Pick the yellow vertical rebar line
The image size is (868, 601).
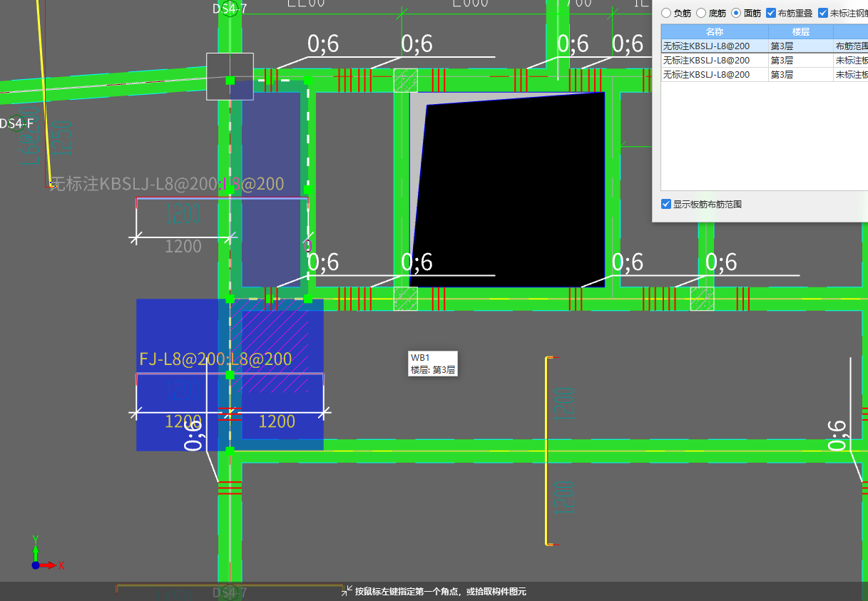click(548, 451)
